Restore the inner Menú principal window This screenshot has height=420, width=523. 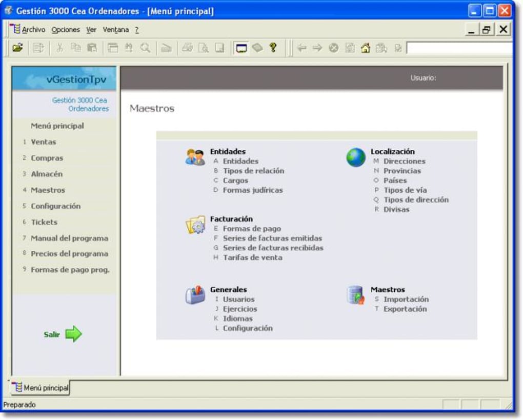pos(486,30)
